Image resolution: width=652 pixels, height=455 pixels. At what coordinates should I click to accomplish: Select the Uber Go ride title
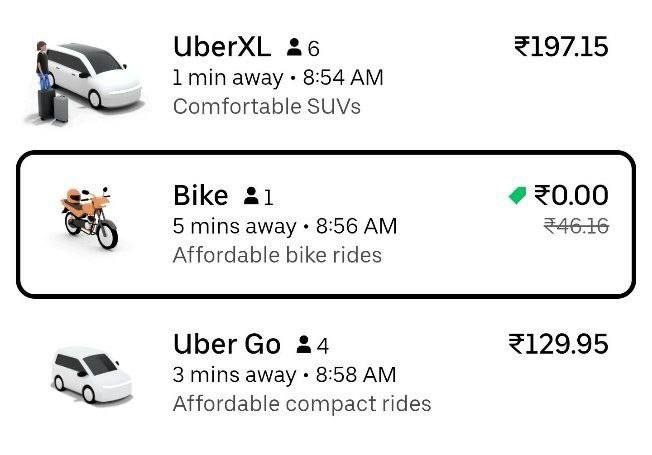click(227, 345)
